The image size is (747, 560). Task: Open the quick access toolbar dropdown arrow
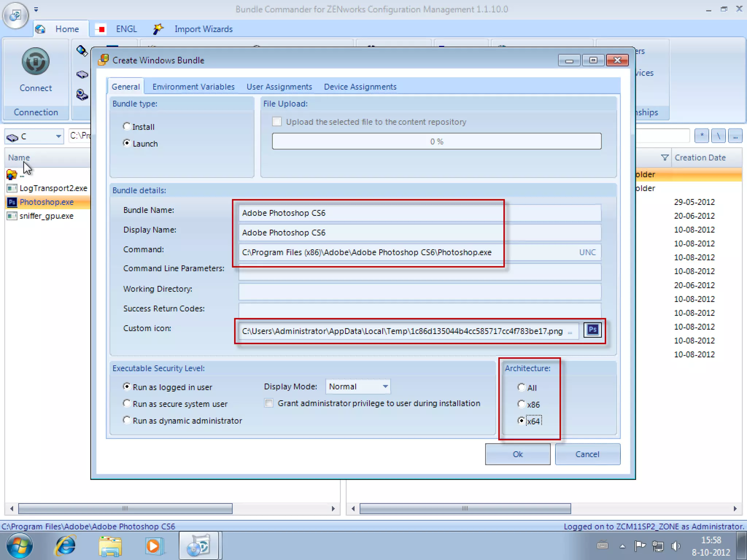(x=36, y=9)
